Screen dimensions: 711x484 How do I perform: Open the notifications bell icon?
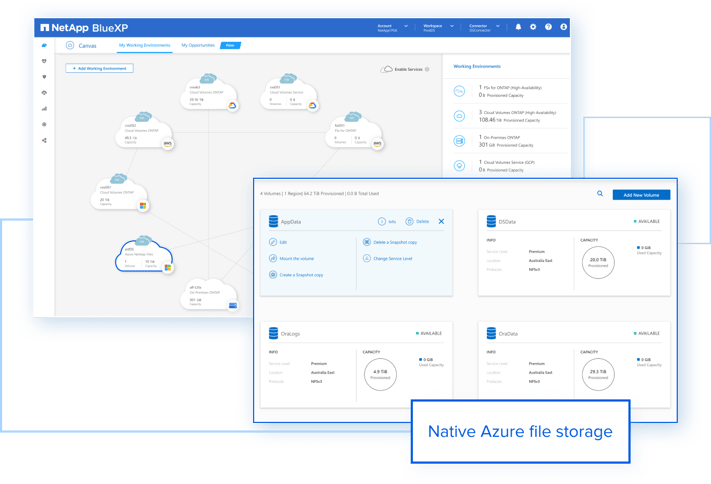click(518, 27)
